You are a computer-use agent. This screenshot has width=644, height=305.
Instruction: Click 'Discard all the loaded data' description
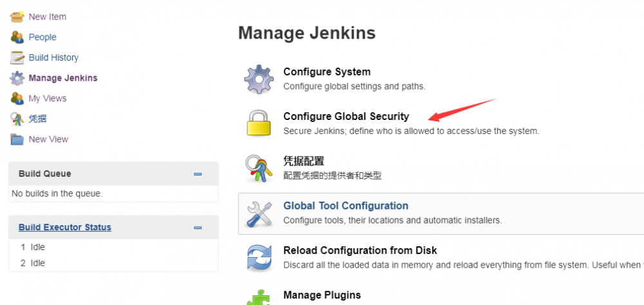(x=463, y=265)
